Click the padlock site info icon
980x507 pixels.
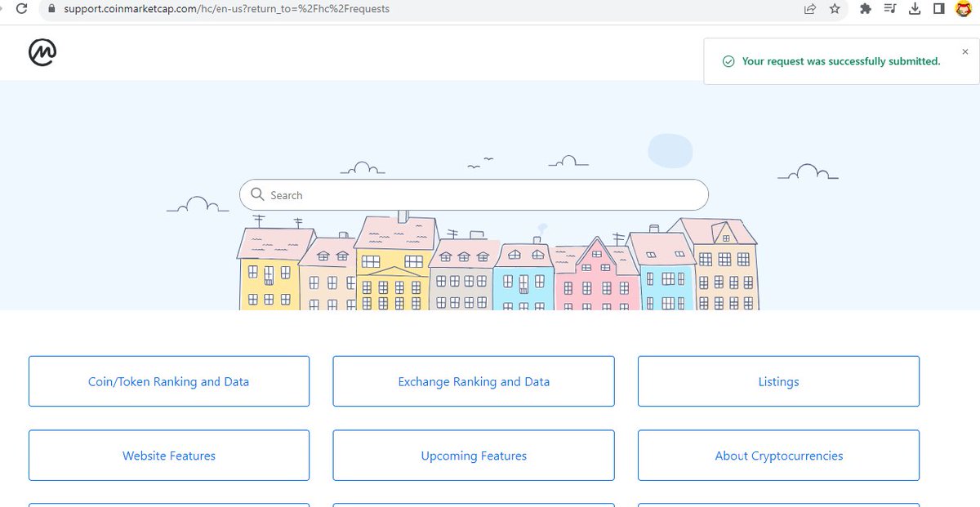click(51, 9)
